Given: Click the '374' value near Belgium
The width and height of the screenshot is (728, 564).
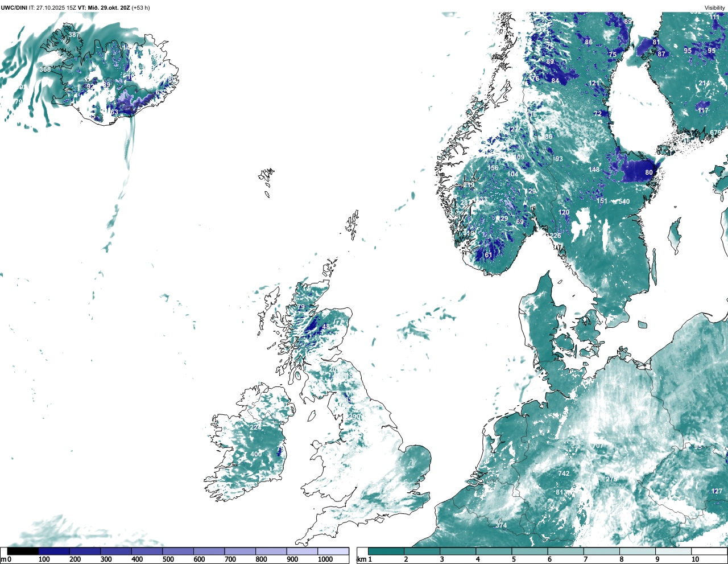Looking at the screenshot, I should tap(500, 525).
